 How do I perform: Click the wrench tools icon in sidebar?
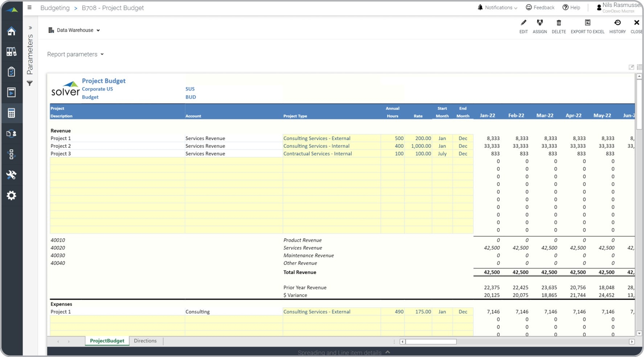(12, 175)
